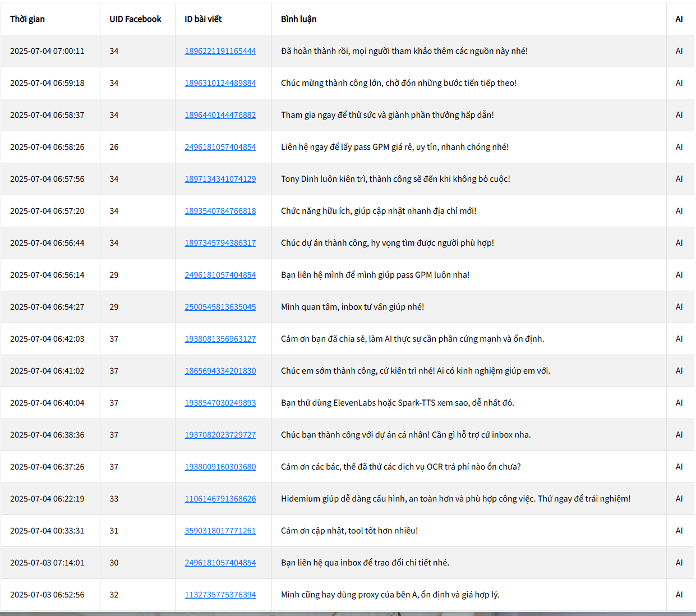Click UID 31 in the 00:33:31 row

(x=114, y=531)
